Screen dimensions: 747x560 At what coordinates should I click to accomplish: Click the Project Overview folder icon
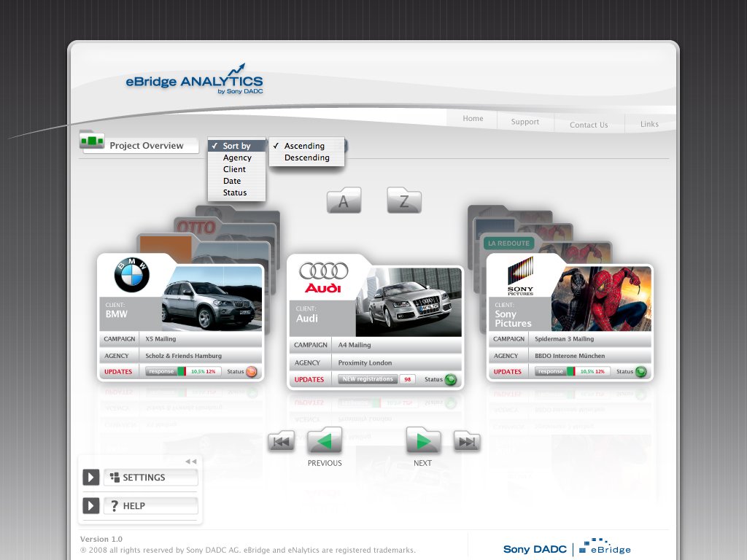(x=92, y=140)
